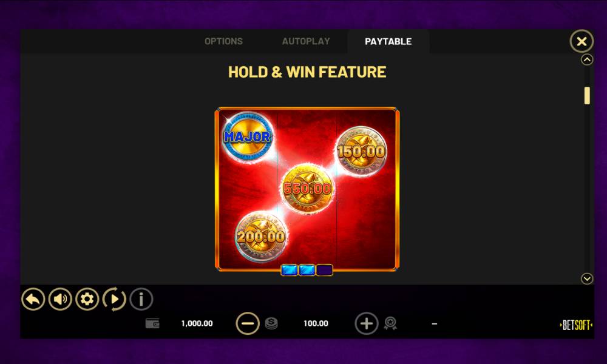Decrease bet with the minus button
Screen dimensions: 607x364
(248, 323)
